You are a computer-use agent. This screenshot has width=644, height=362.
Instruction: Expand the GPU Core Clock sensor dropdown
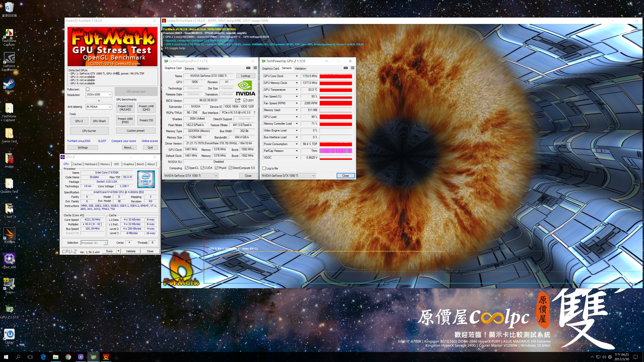coord(297,76)
